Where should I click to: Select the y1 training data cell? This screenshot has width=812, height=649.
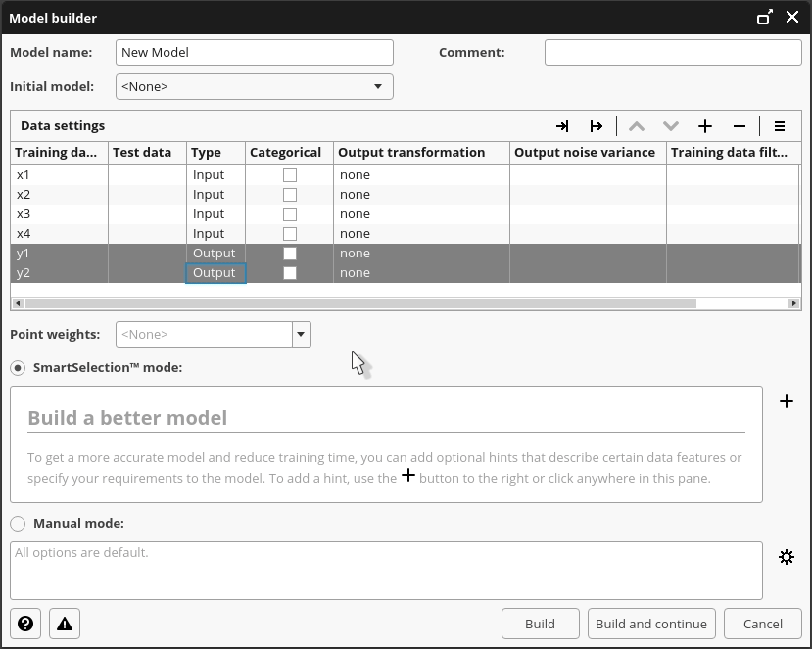click(x=59, y=254)
